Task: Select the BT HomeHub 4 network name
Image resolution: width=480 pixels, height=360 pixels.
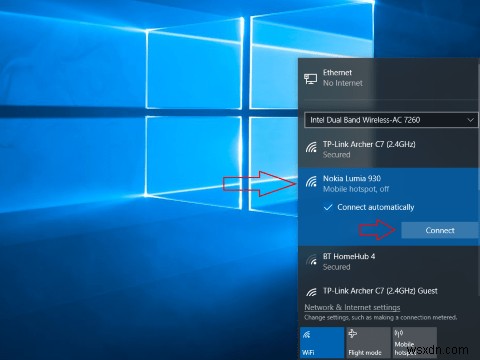Action: pyautogui.click(x=349, y=256)
